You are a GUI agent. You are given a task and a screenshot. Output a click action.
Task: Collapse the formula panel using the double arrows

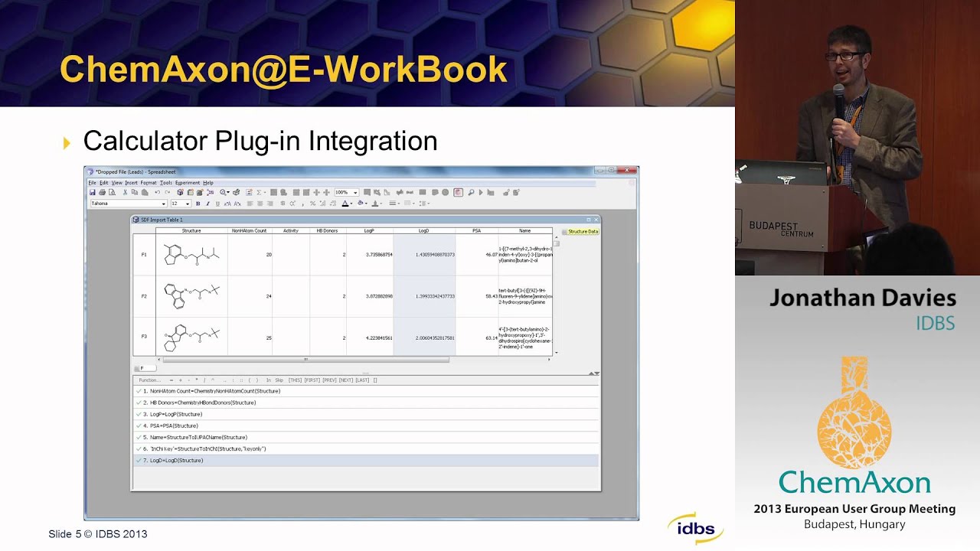(x=594, y=373)
